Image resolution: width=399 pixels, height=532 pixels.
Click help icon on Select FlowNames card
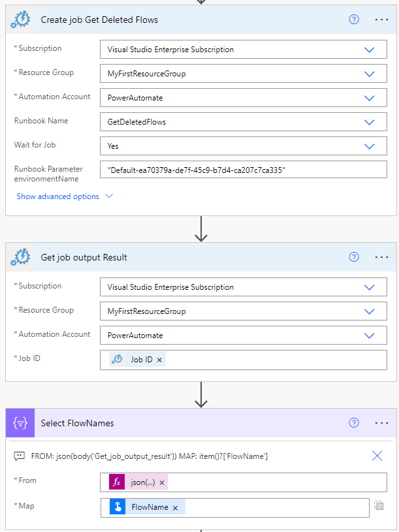point(354,423)
